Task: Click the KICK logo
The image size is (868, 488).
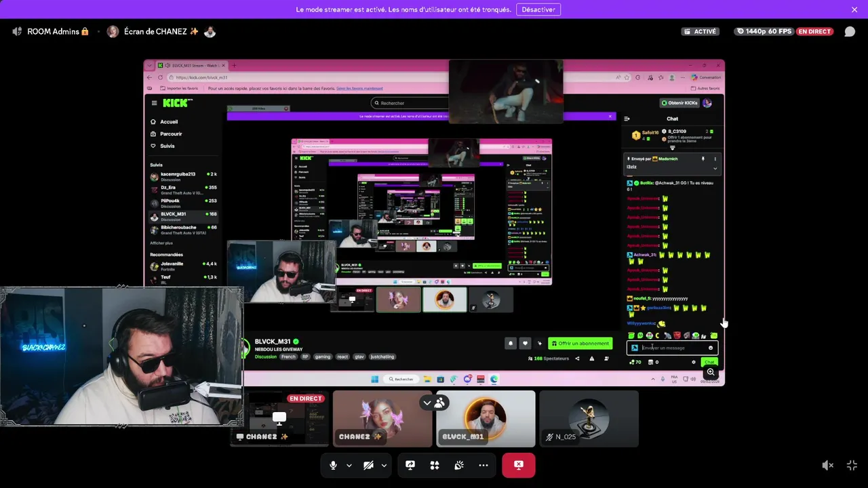Action: (x=176, y=103)
